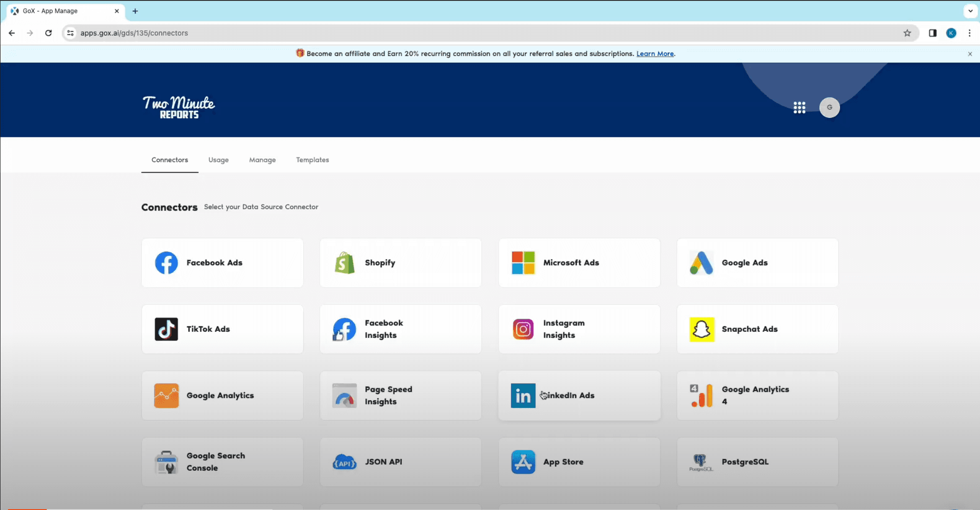Screen dimensions: 980x510
Task: View site information icon in address bar
Action: coord(70,33)
